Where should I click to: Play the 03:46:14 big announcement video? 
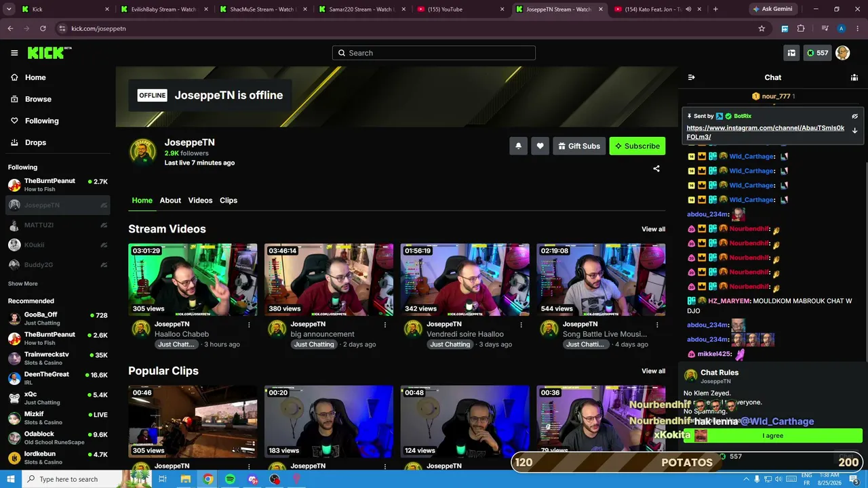click(329, 279)
